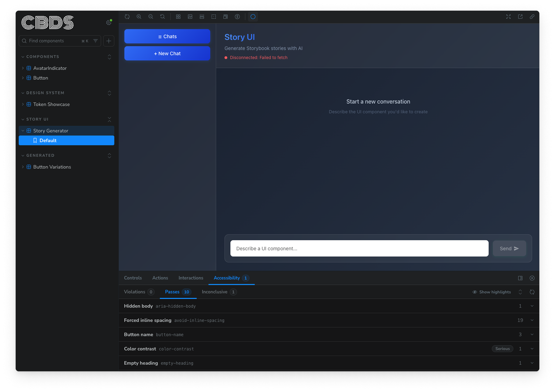Screen dimensions: 555x392
Task: Select the zoom in tool
Action: (139, 17)
